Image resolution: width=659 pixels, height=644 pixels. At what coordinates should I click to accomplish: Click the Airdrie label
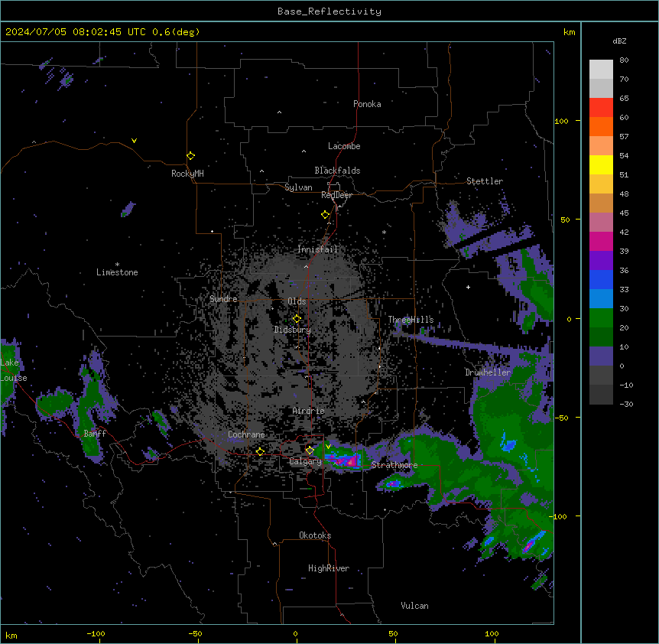pos(309,411)
